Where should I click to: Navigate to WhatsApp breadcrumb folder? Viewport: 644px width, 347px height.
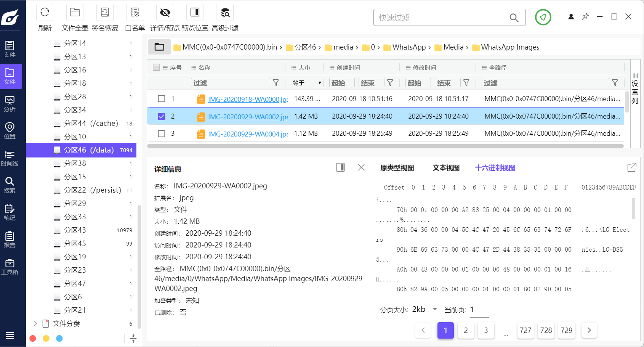(x=409, y=47)
